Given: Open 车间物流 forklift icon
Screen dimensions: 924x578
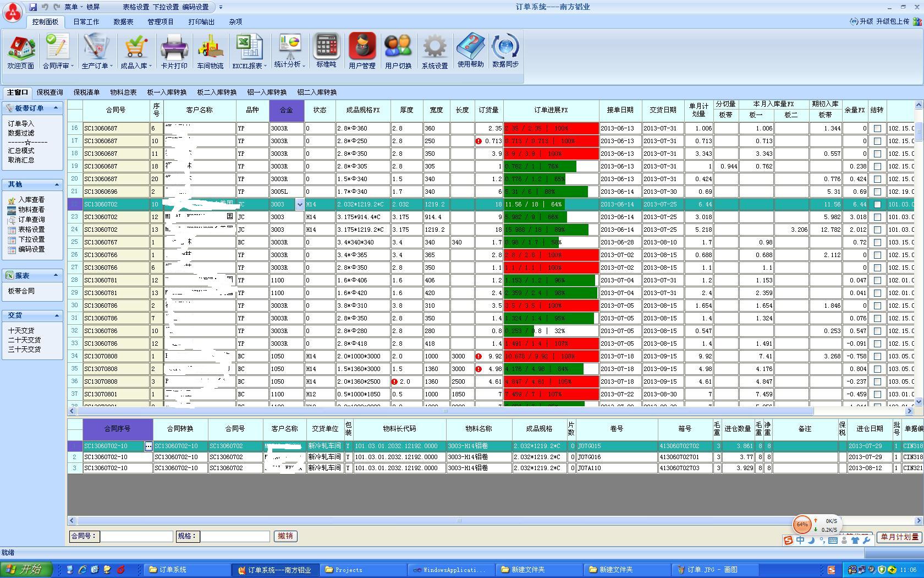Looking at the screenshot, I should coord(210,51).
